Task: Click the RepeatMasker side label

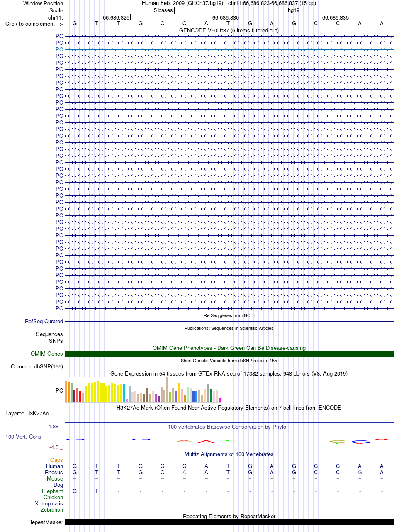Action: pos(46,522)
